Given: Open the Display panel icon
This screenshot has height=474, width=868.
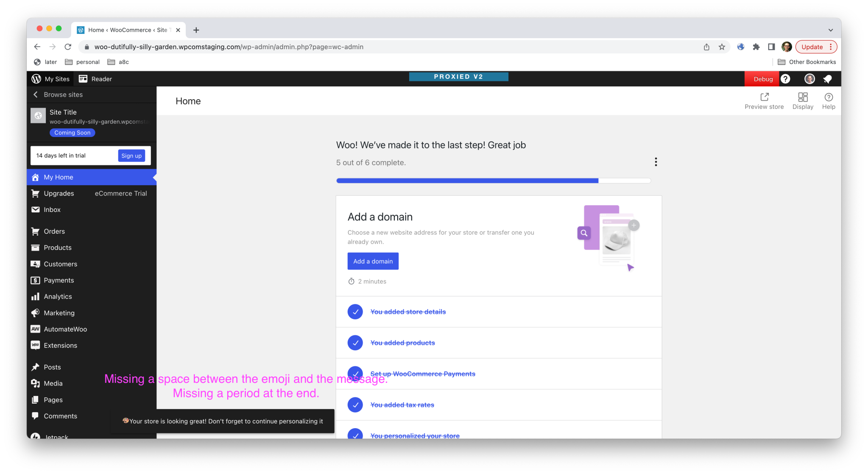Looking at the screenshot, I should pyautogui.click(x=802, y=97).
